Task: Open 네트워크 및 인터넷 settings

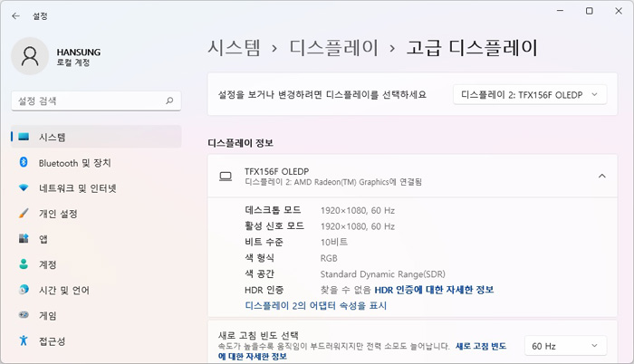Action: coord(96,188)
